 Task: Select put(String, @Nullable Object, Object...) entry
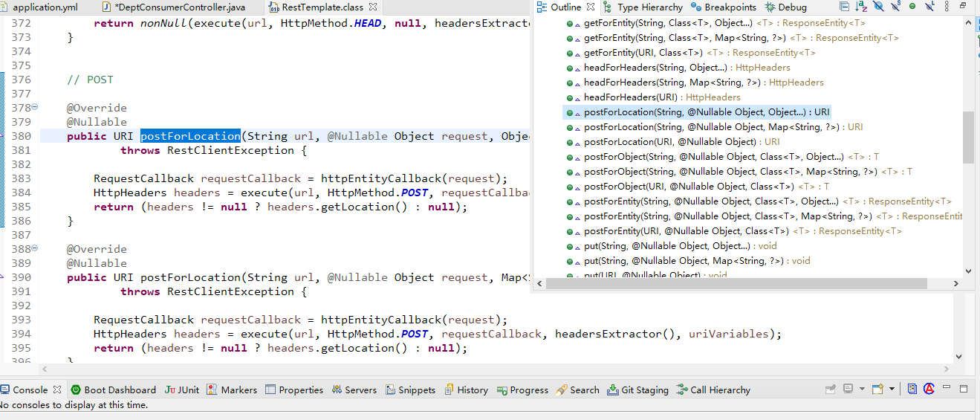pos(671,246)
